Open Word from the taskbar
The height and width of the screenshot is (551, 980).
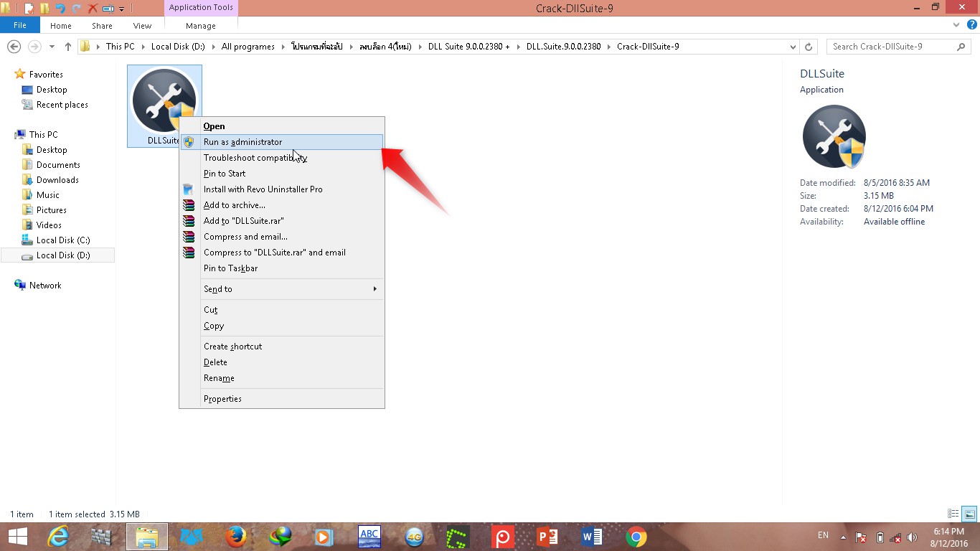pos(592,537)
